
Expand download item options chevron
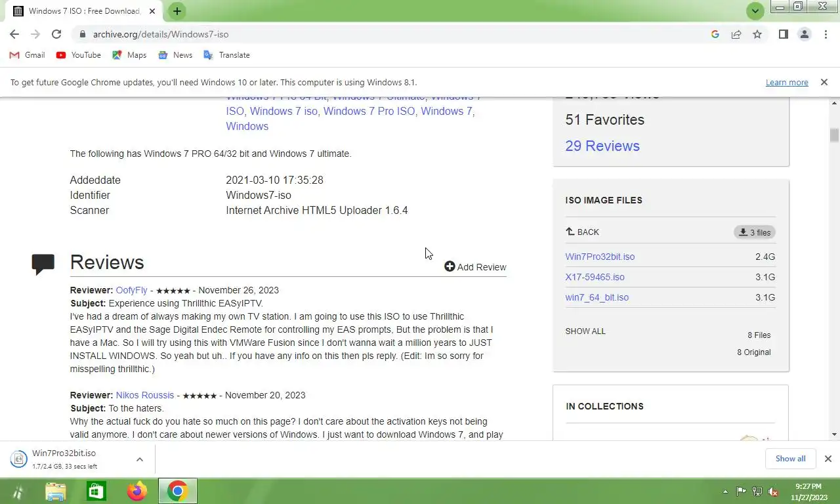pos(140,459)
